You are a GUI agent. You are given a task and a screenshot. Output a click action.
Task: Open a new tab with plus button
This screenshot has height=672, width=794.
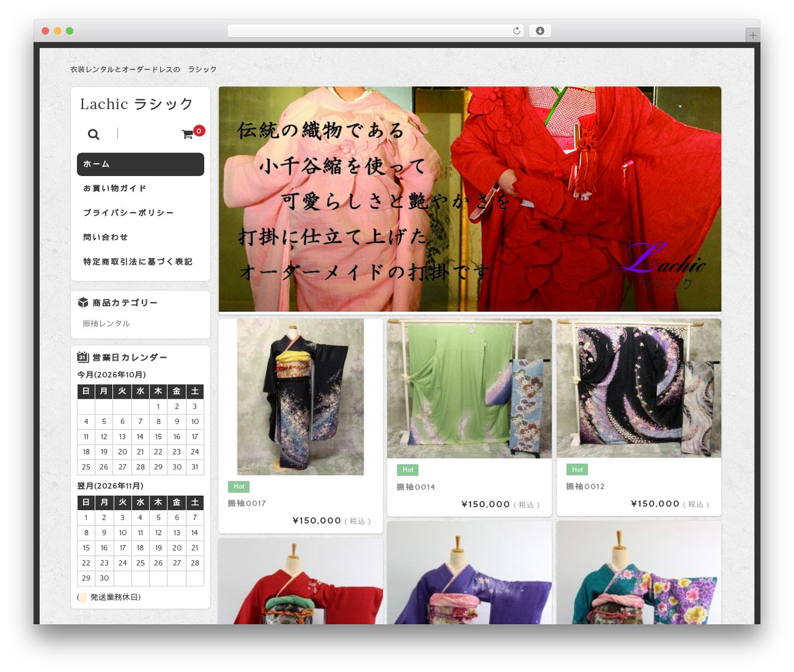pyautogui.click(x=752, y=35)
